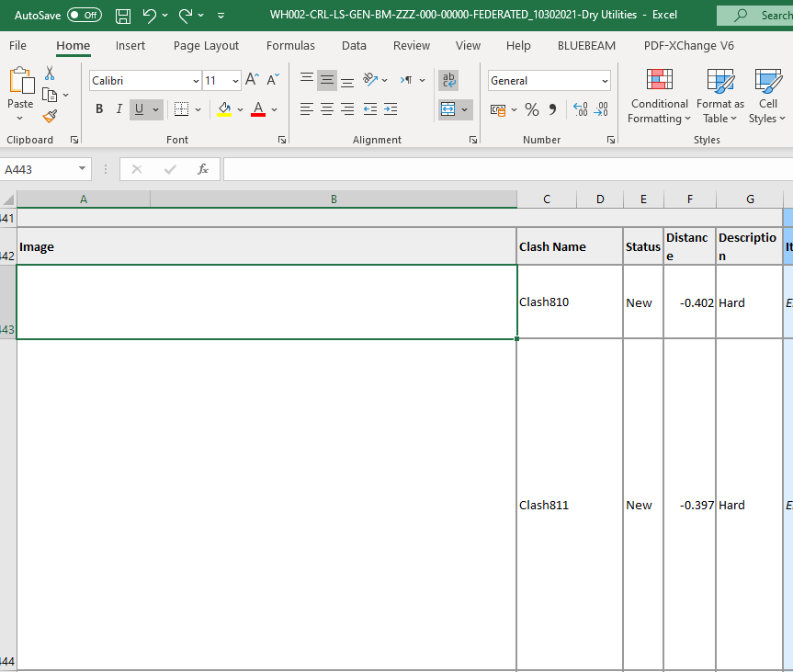Apply bold formatting

click(98, 109)
